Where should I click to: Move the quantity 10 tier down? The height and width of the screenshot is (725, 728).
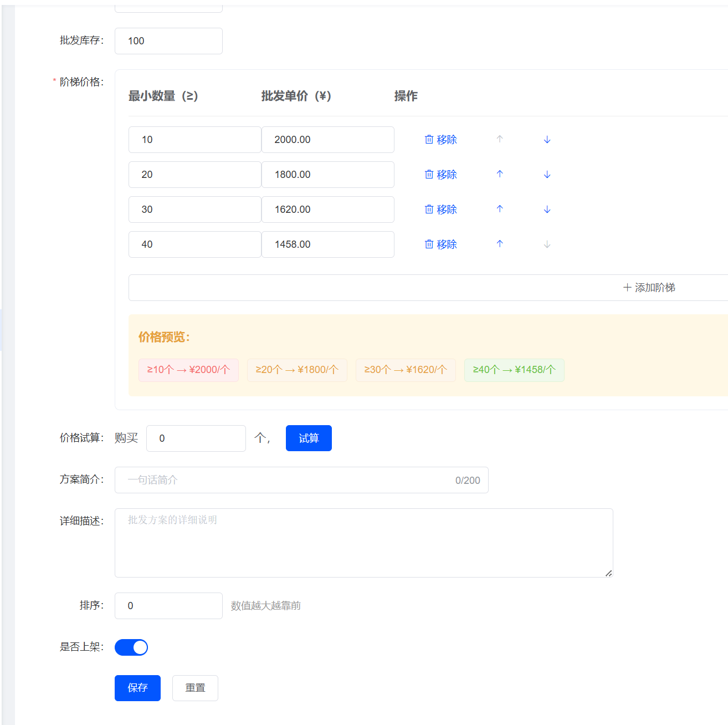(x=547, y=140)
